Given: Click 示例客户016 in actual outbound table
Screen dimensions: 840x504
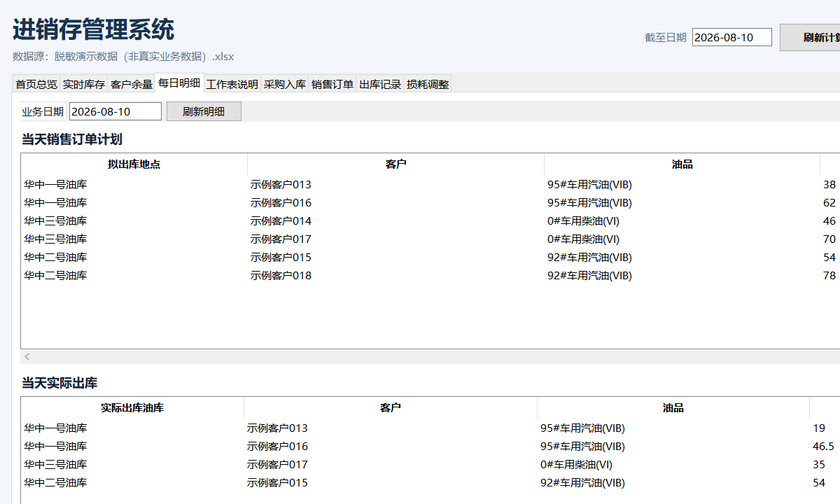Looking at the screenshot, I should 277,447.
